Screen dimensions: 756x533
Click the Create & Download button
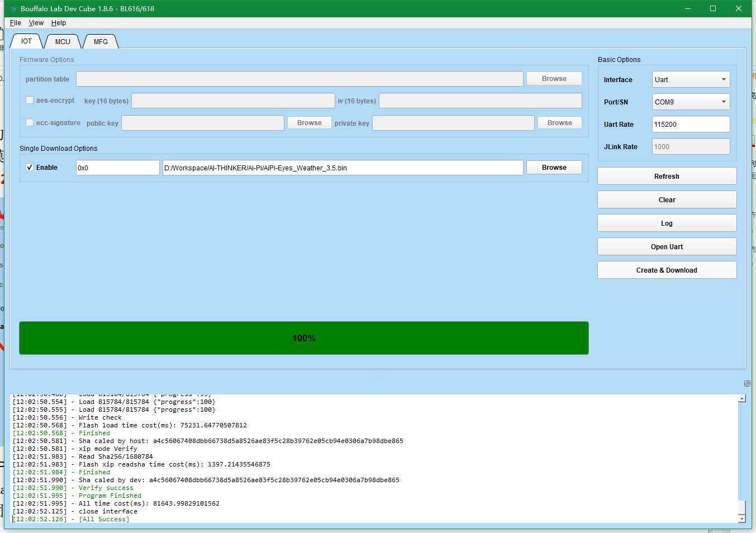[x=667, y=270]
